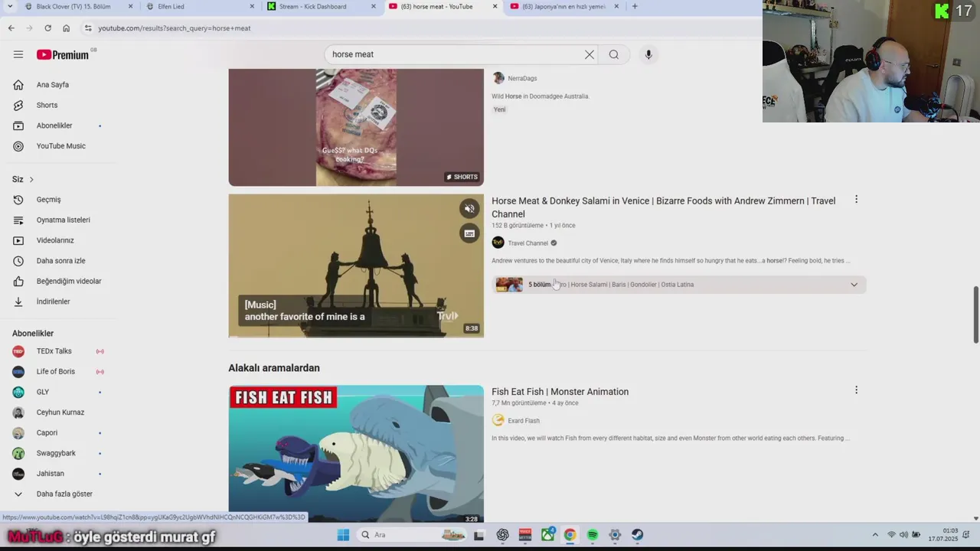
Task: Click the Life of Boris subscription avatar
Action: coord(18,372)
